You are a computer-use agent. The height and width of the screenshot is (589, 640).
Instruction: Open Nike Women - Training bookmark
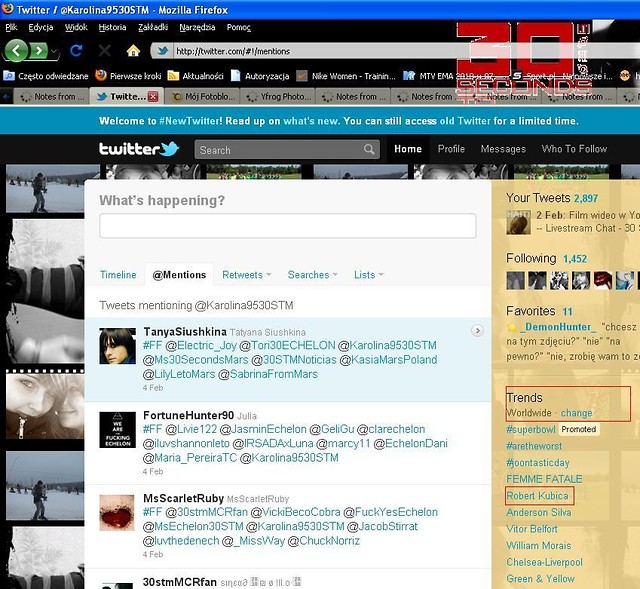click(346, 76)
